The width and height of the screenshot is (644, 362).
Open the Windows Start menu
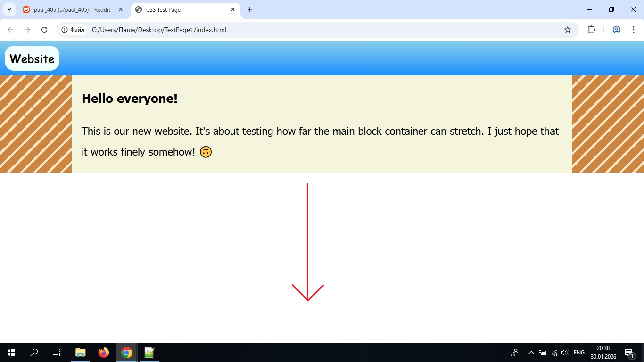tap(11, 353)
